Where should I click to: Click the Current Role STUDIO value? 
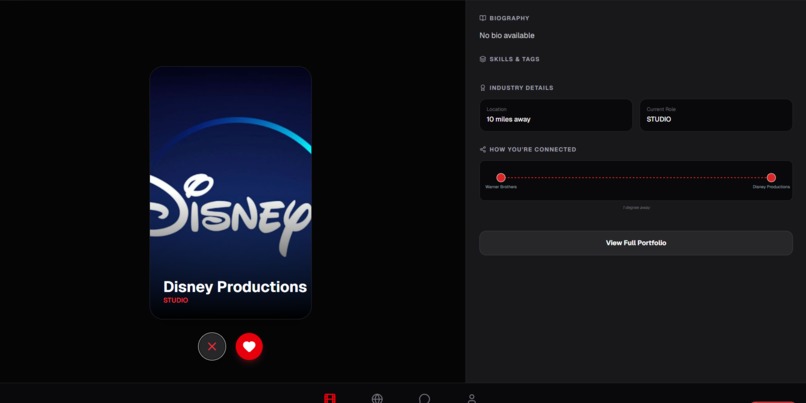pos(658,119)
